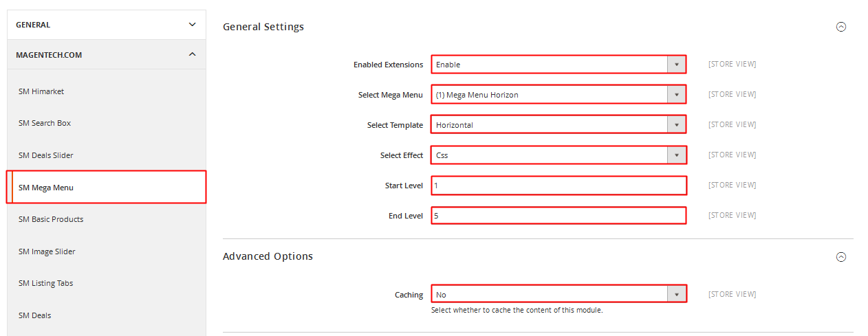
Task: Select the SM Mega Menu tab
Action: coord(46,188)
